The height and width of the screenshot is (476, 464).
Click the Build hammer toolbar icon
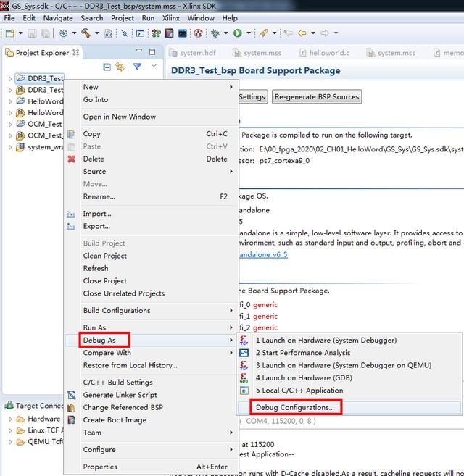point(86,33)
